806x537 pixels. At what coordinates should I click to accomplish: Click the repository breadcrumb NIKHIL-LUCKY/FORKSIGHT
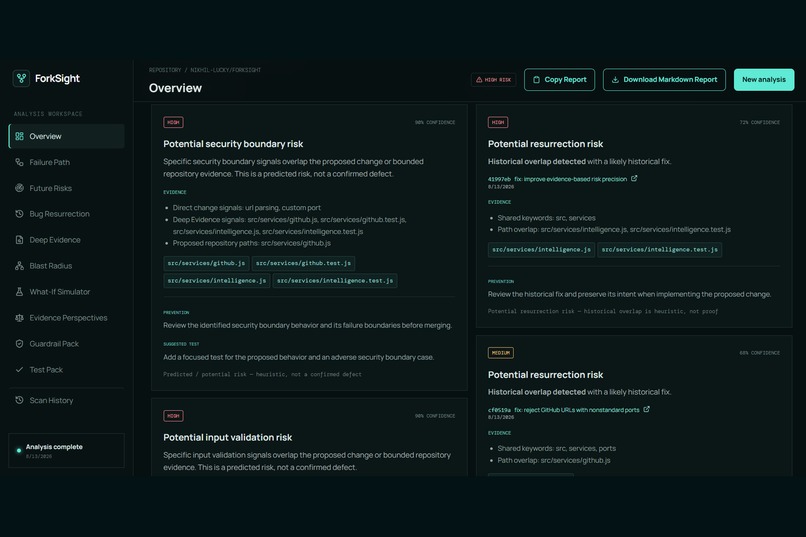tap(226, 70)
